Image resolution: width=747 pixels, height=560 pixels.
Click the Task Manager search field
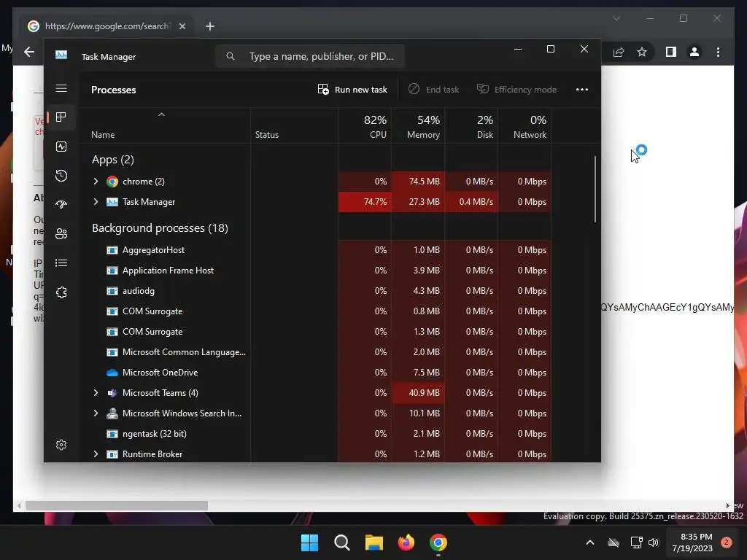309,56
